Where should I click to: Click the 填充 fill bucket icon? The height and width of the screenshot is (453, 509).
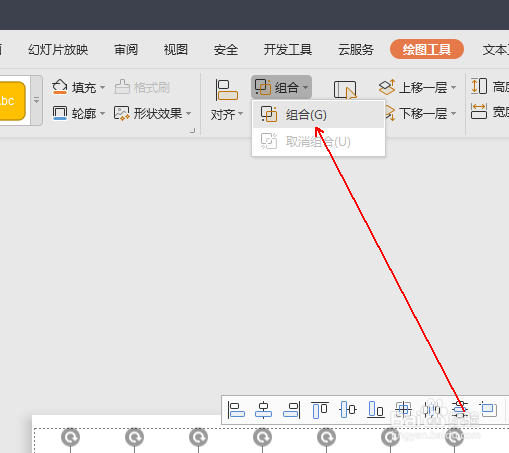pos(60,87)
